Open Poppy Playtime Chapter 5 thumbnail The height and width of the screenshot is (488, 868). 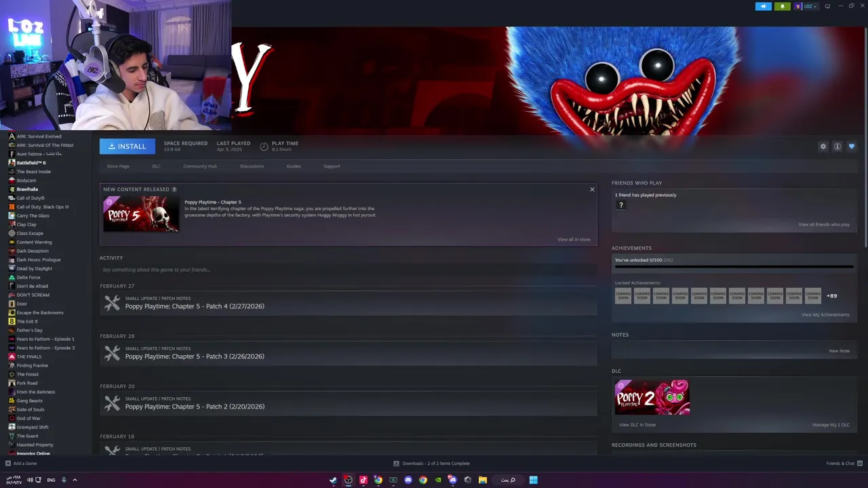[x=141, y=214]
